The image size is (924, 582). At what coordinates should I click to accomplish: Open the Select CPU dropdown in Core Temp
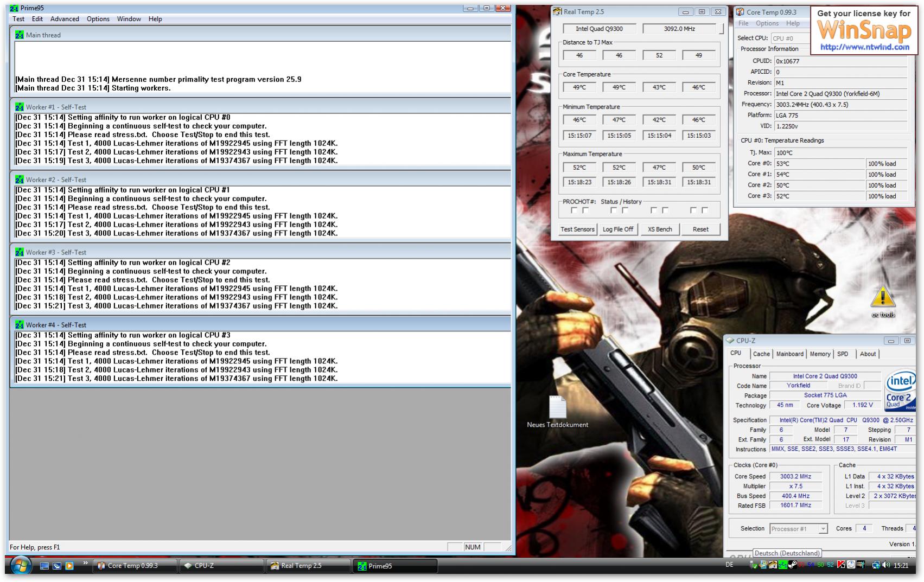[791, 38]
